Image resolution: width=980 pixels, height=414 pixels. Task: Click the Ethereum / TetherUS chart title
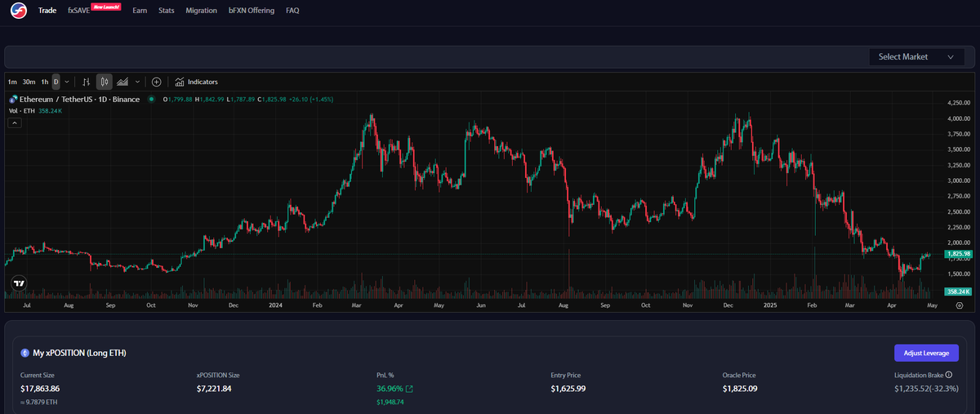[x=80, y=100]
